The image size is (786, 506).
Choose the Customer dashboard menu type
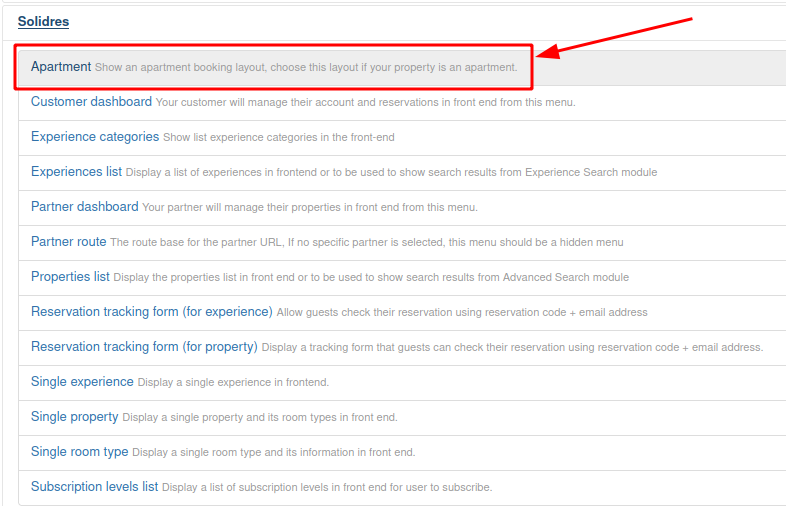pyautogui.click(x=91, y=102)
